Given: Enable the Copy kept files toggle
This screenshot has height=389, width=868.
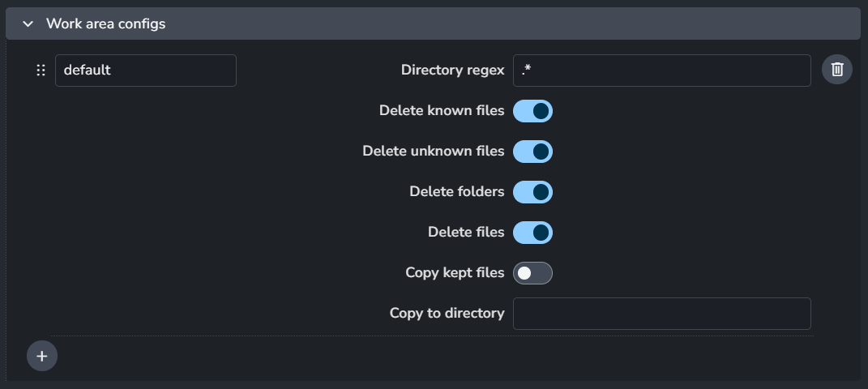Looking at the screenshot, I should click(532, 273).
